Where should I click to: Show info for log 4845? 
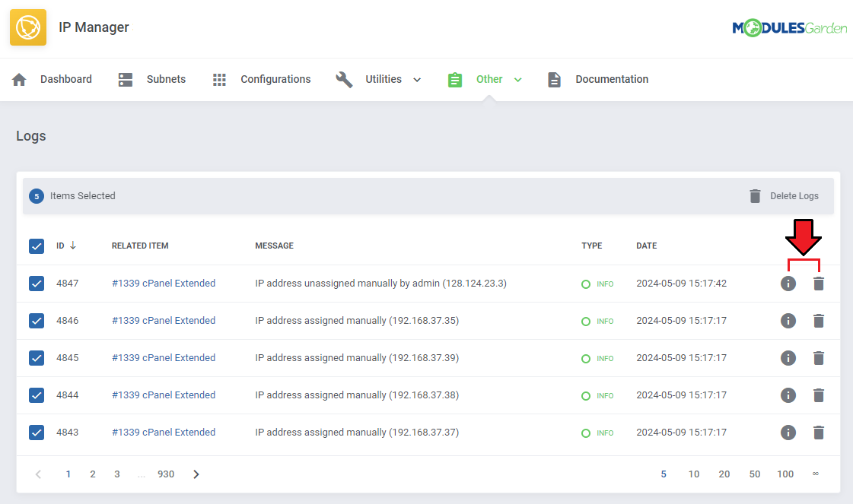coord(788,358)
